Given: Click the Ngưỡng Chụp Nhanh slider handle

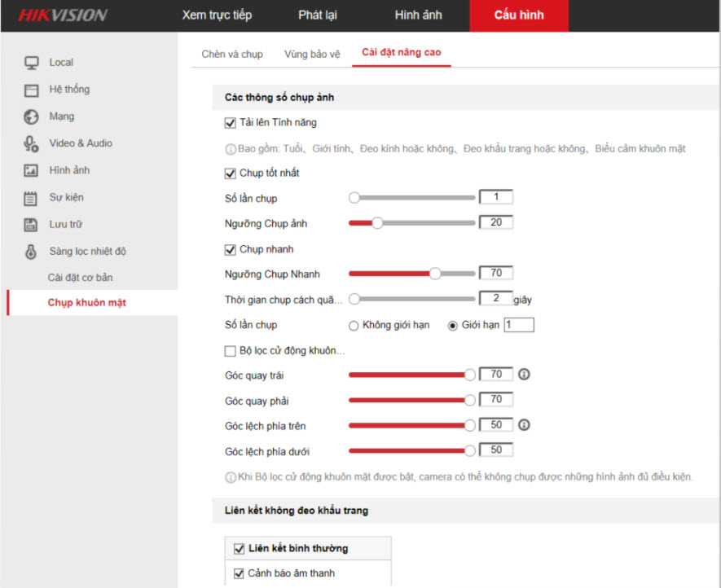Looking at the screenshot, I should point(435,274).
